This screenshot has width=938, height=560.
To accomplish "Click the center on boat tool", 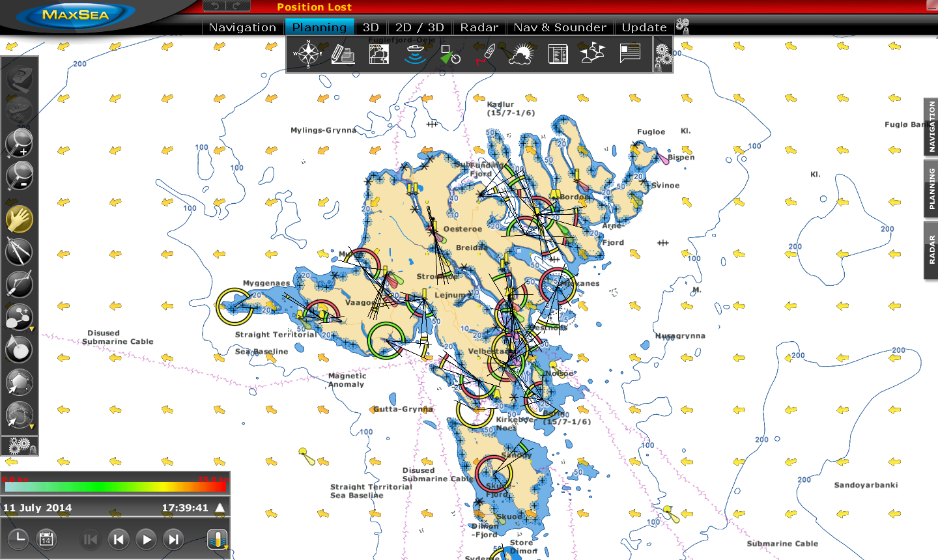I will (20, 78).
